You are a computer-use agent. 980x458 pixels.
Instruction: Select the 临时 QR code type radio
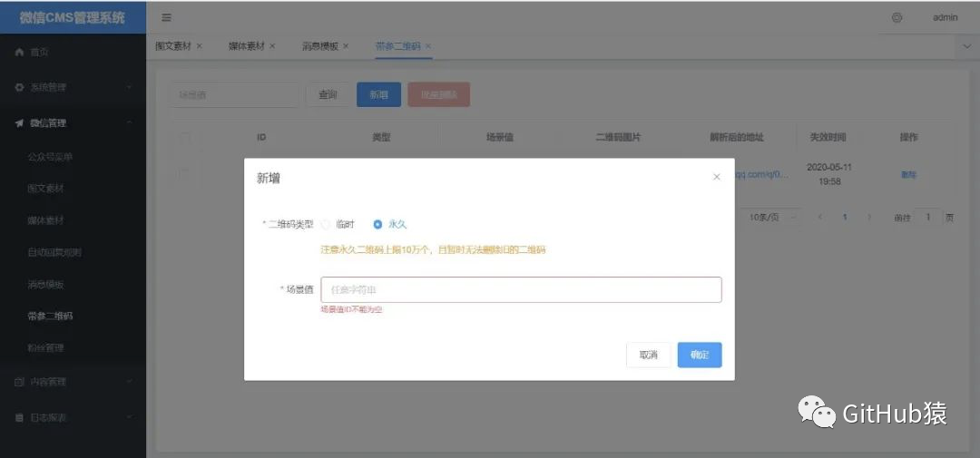click(338, 224)
